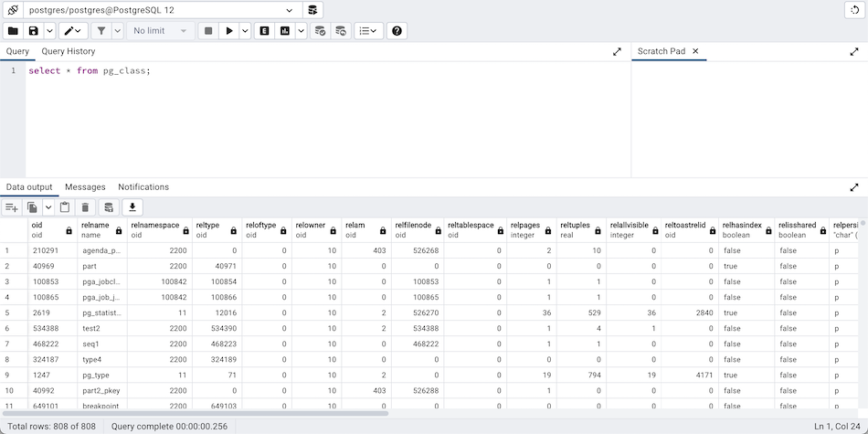Viewport: 868px width, 434px height.
Task: Click Total rows: 808 of 808 status
Action: click(51, 427)
